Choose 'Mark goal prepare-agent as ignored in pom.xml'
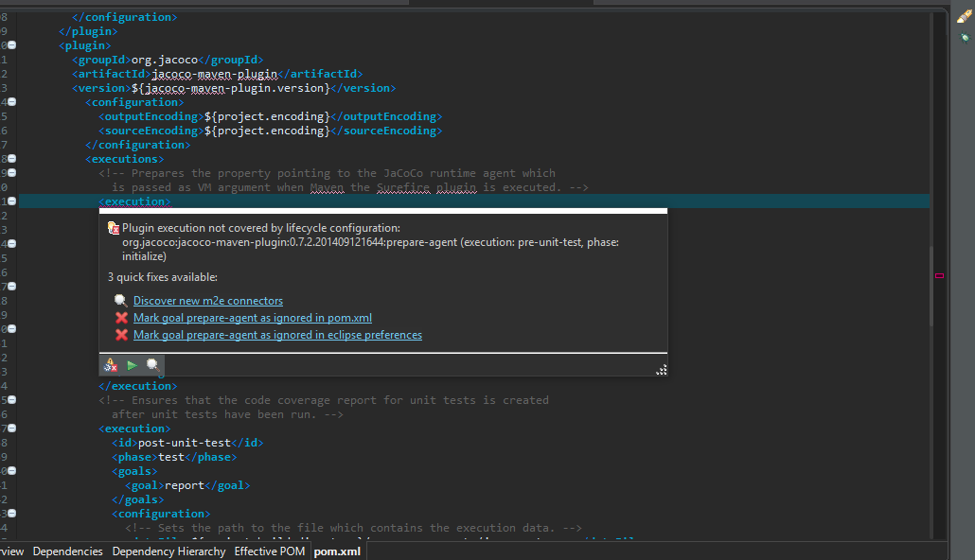Viewport: 975px width, 560px height. [x=253, y=318]
